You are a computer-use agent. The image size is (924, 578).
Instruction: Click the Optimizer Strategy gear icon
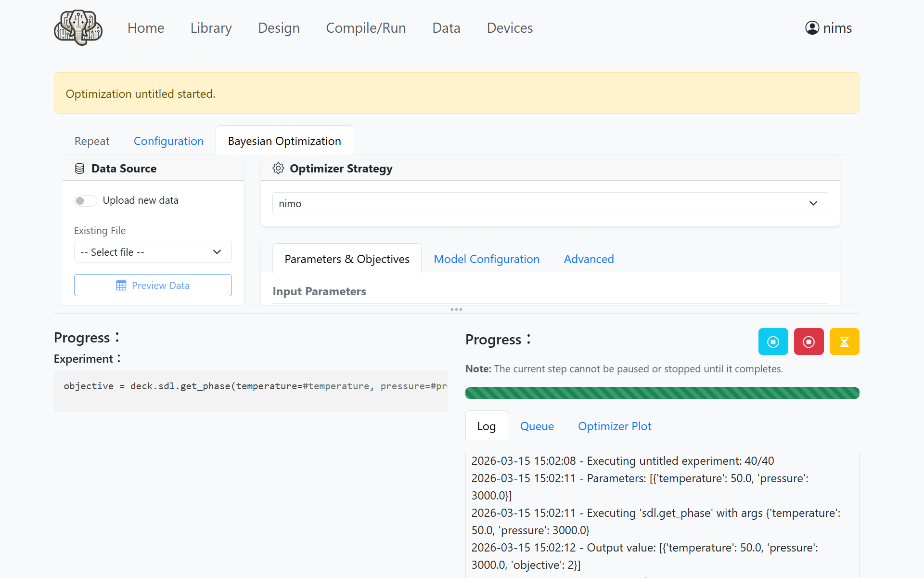pos(278,168)
